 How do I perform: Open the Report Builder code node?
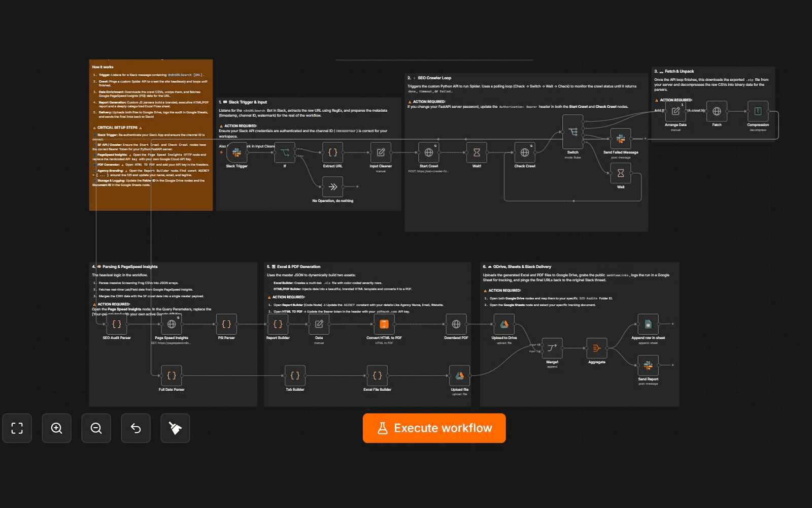coord(278,324)
